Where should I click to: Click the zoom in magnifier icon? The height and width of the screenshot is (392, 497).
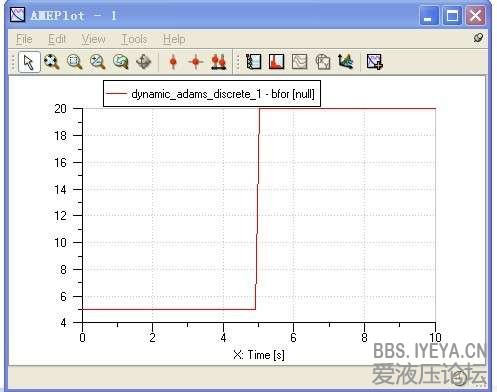click(x=97, y=62)
